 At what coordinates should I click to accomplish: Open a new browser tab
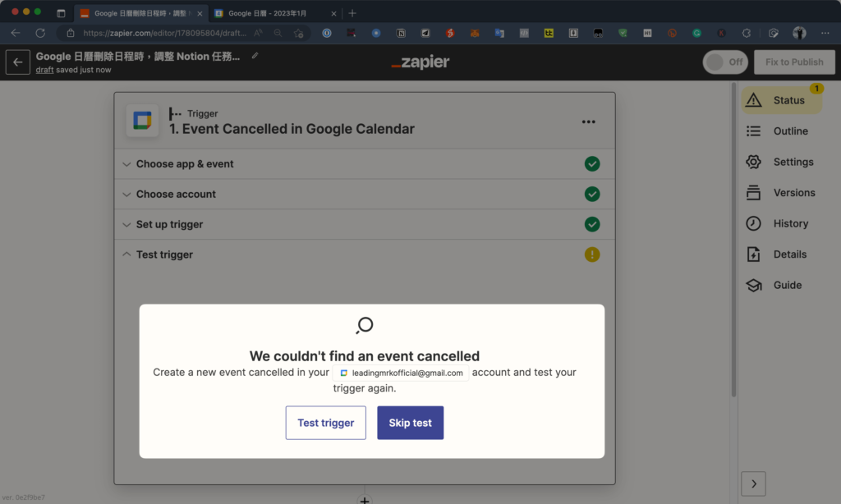point(352,13)
